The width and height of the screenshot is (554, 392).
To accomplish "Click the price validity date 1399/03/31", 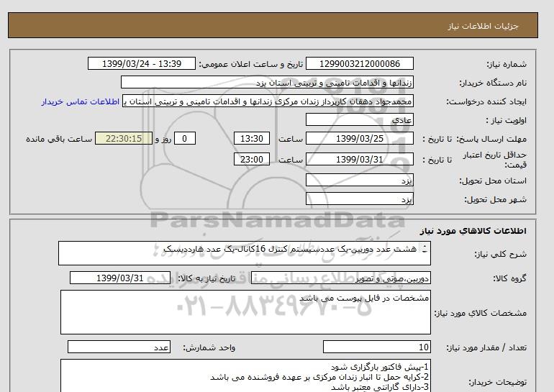I will pos(359,159).
